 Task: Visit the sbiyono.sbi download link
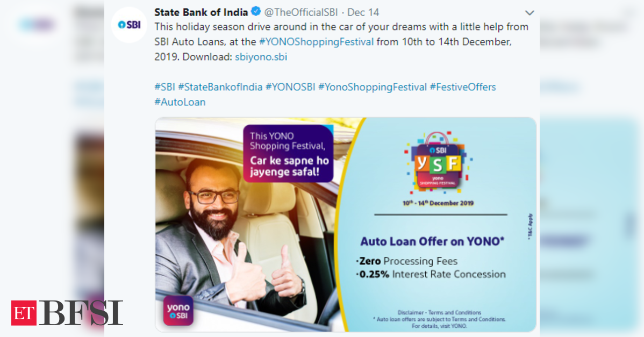point(261,56)
